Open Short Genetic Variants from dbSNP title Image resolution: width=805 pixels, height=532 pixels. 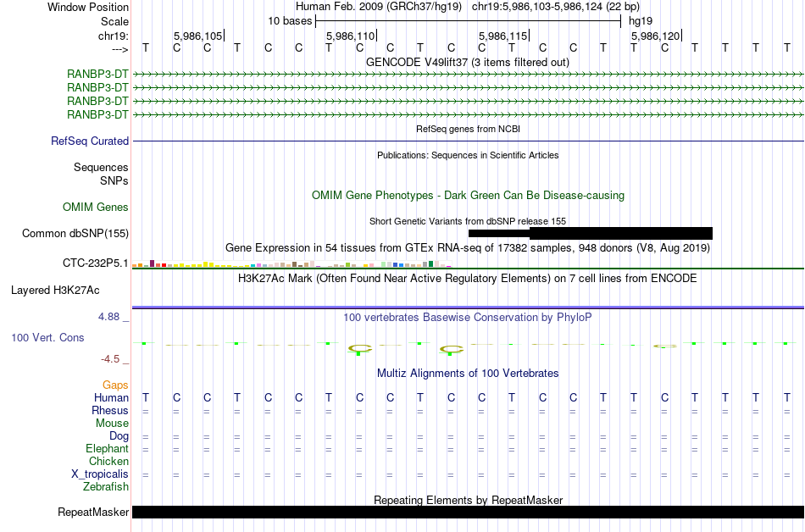click(468, 221)
